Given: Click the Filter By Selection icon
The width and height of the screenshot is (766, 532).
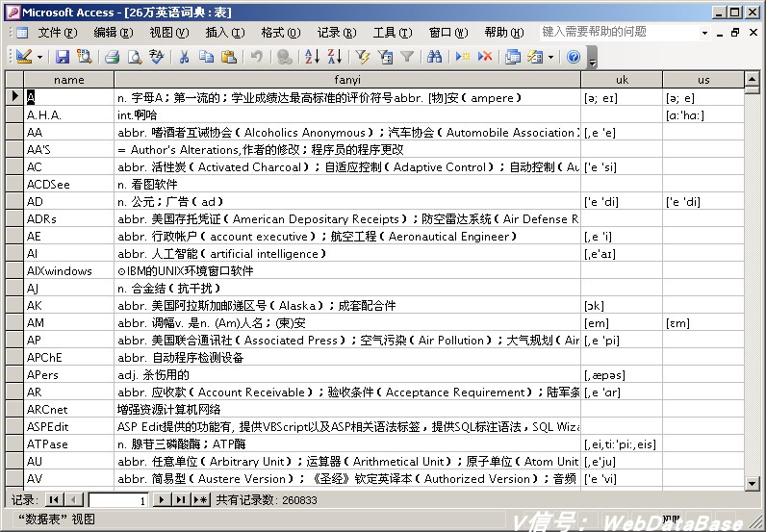Looking at the screenshot, I should (x=363, y=57).
